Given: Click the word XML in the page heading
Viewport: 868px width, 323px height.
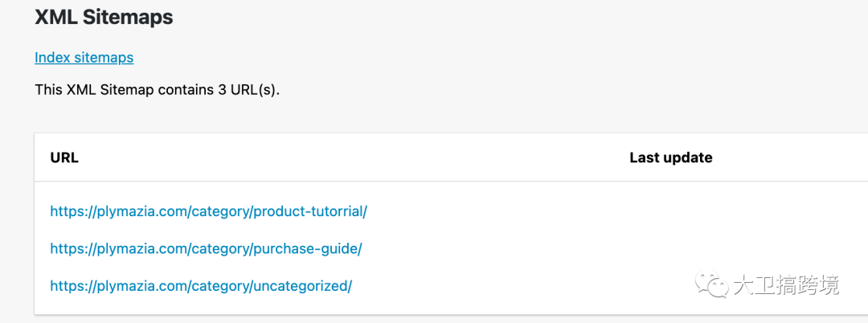Looking at the screenshot, I should 55,17.
